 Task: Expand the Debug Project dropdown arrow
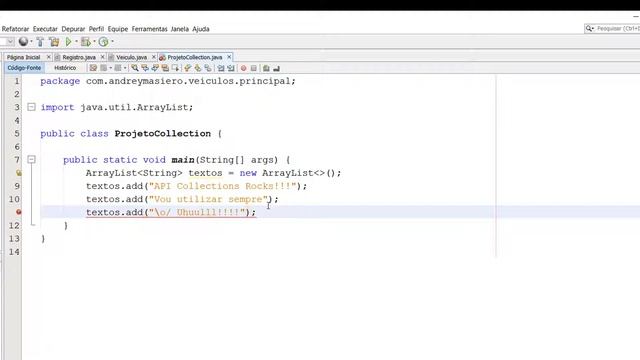94,42
